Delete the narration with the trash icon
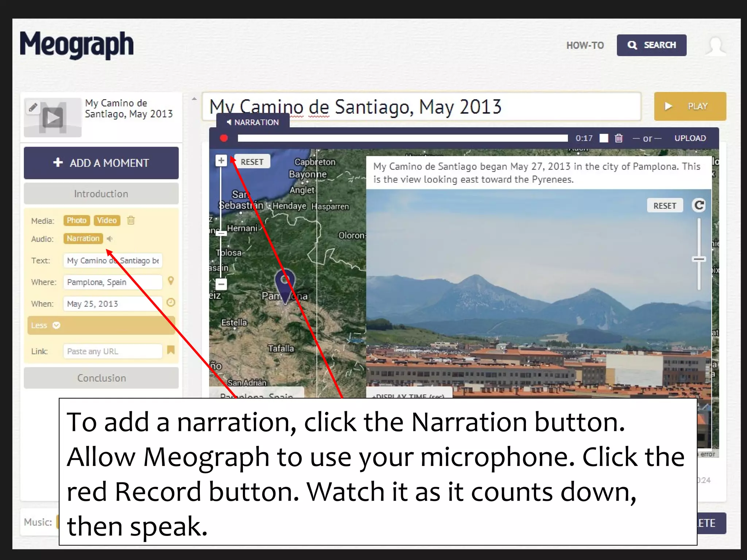Screen dimensions: 747x560 coord(619,138)
